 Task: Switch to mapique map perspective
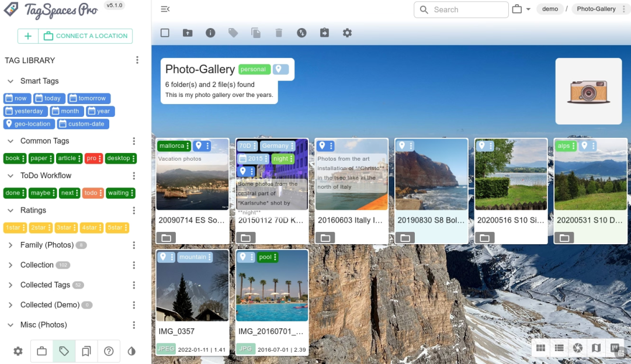pyautogui.click(x=596, y=348)
